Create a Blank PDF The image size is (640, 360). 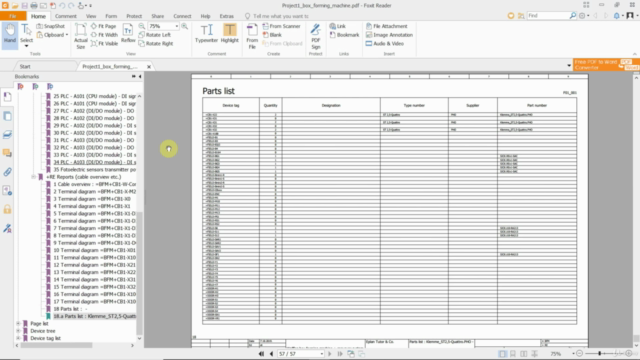pos(272,35)
